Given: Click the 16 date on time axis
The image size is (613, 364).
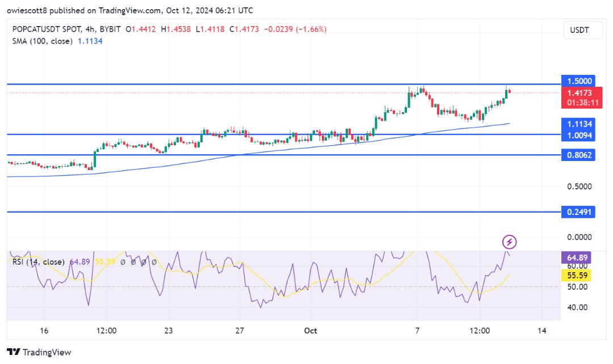Looking at the screenshot, I should click(x=44, y=331).
